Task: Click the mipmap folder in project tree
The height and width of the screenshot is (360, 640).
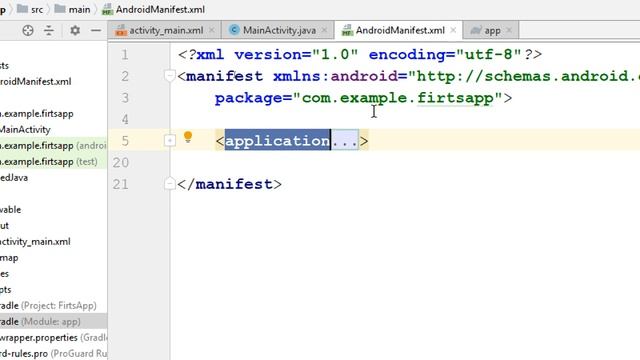Action: pyautogui.click(x=9, y=258)
